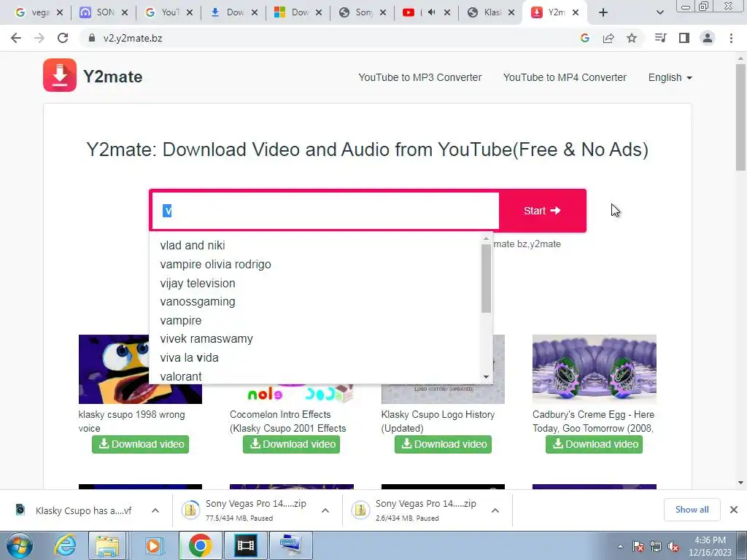Open the Cadbury's Creme Egg thumbnail
This screenshot has width=747, height=560.
[594, 369]
